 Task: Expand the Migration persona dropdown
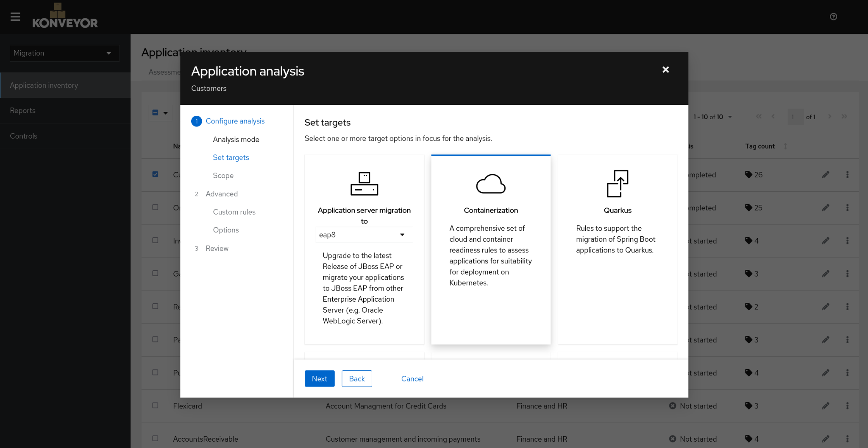tap(64, 53)
